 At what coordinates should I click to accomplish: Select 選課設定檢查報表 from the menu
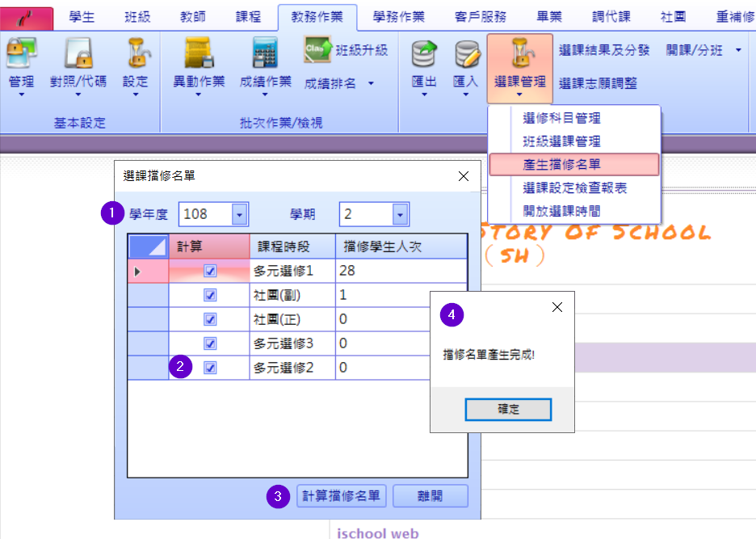574,187
